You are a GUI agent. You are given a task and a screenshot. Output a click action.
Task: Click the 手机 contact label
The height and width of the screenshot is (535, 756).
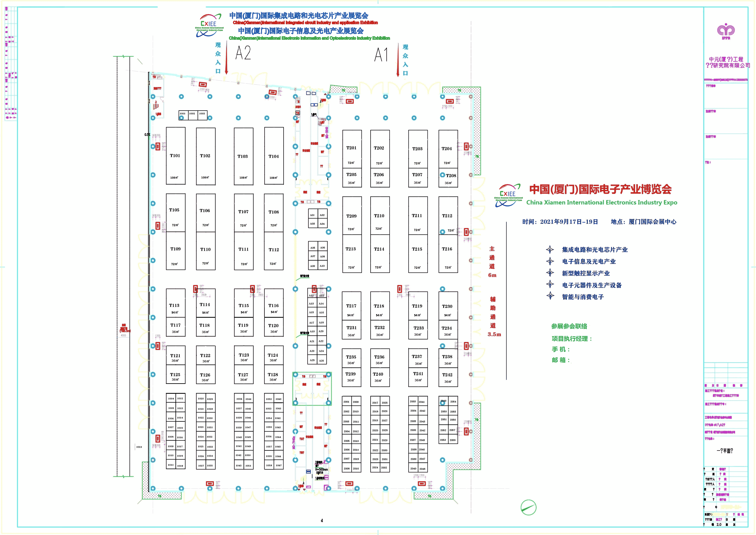click(x=561, y=349)
